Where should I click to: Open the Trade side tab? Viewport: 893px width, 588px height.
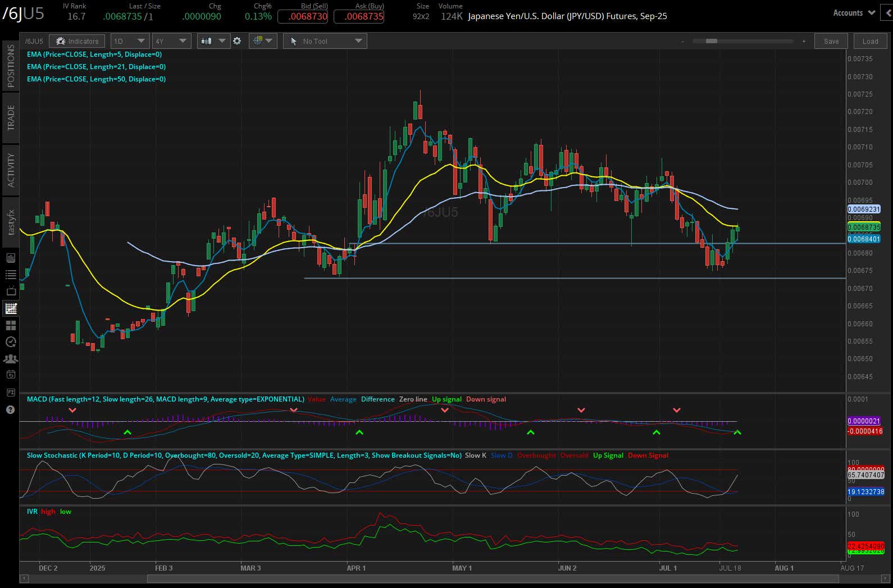pyautogui.click(x=11, y=118)
